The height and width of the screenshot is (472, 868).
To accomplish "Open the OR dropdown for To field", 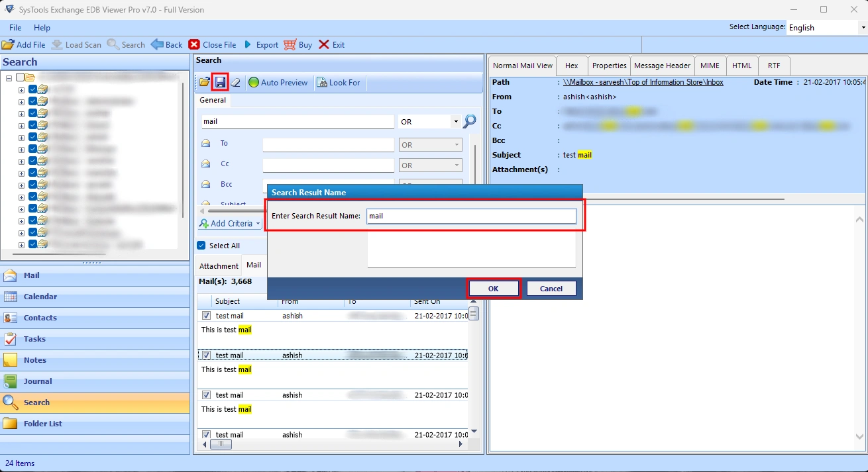I will click(x=457, y=144).
